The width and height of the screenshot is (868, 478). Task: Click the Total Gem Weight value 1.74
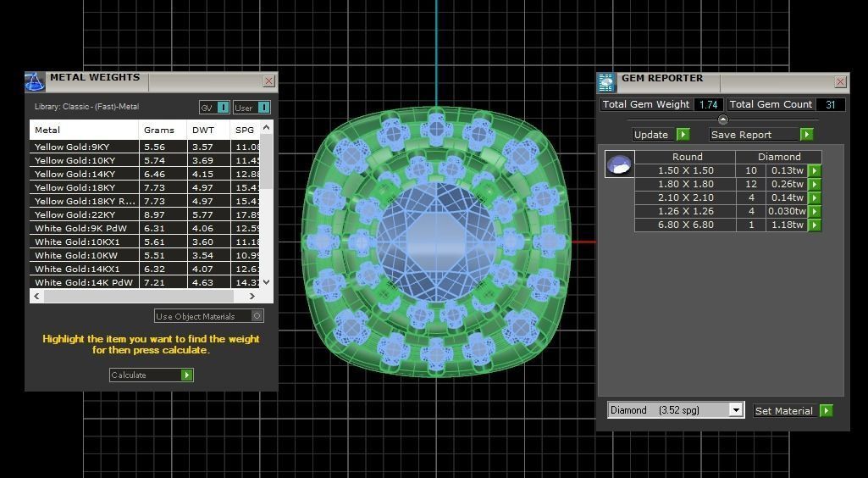point(709,105)
